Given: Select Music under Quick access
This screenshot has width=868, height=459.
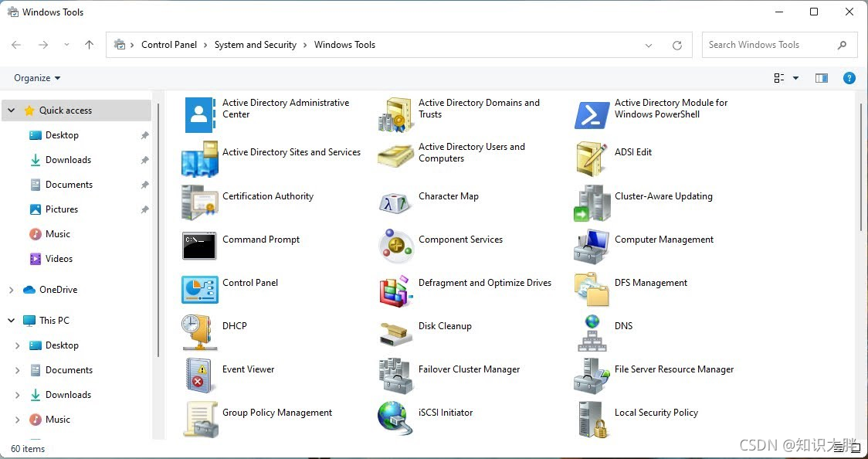Looking at the screenshot, I should coord(58,234).
